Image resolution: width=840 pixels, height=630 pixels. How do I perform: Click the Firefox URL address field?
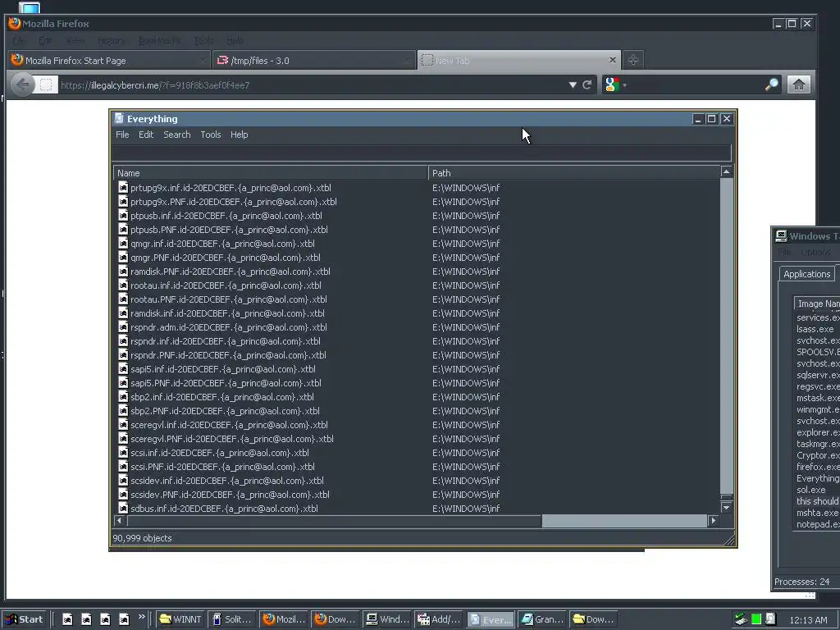(313, 85)
